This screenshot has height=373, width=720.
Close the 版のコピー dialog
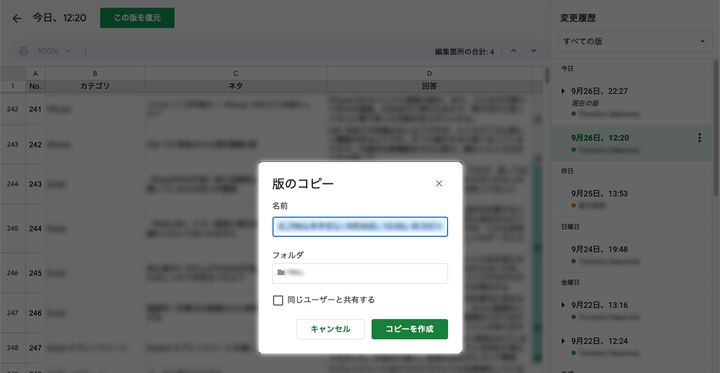click(x=439, y=184)
